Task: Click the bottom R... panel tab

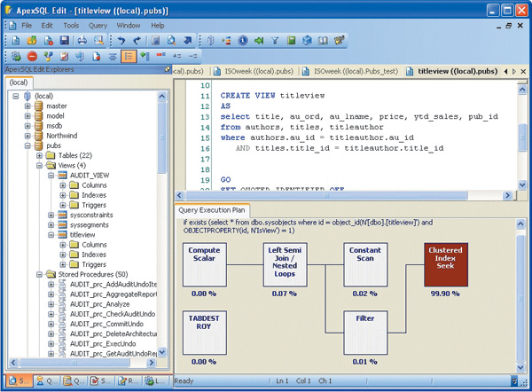Action: [x=128, y=381]
